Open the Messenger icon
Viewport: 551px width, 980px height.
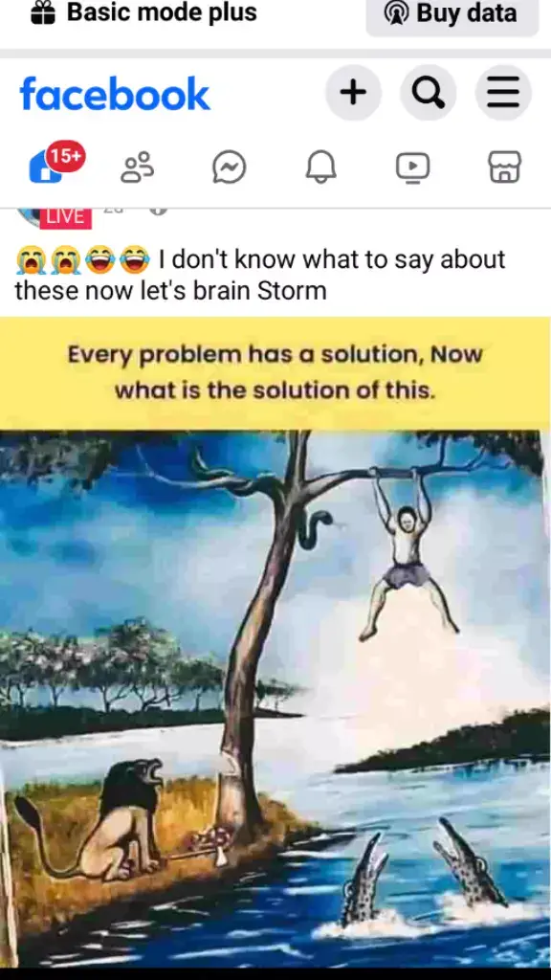[x=230, y=168]
